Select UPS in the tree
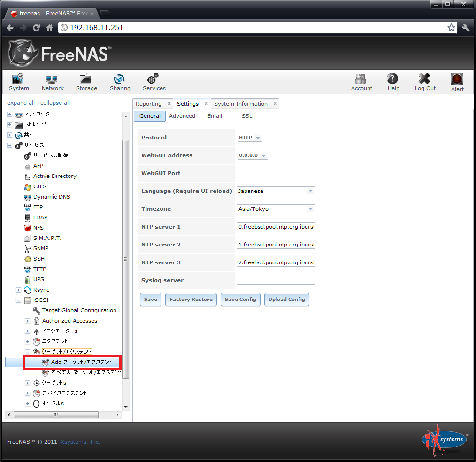This screenshot has width=476, height=462. tap(38, 279)
